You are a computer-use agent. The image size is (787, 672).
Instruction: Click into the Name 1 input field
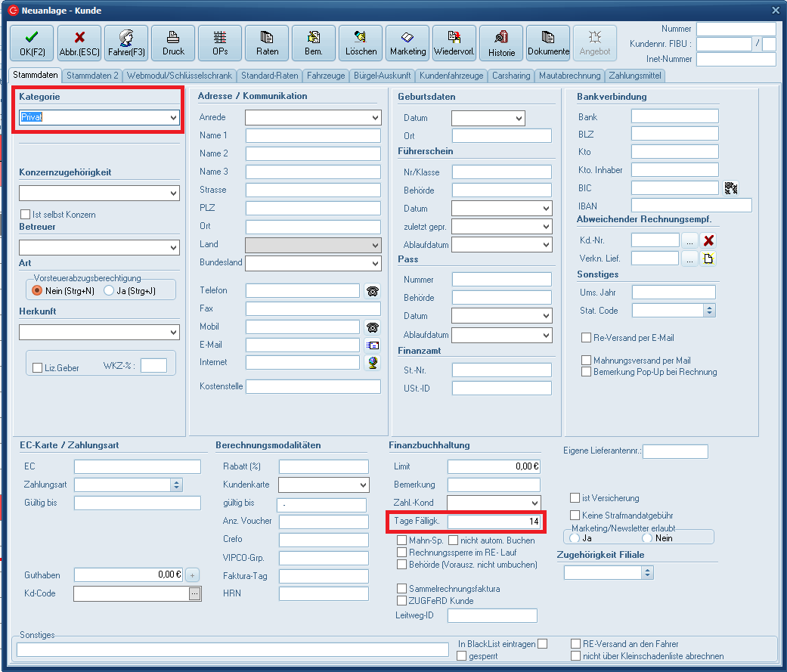[313, 136]
